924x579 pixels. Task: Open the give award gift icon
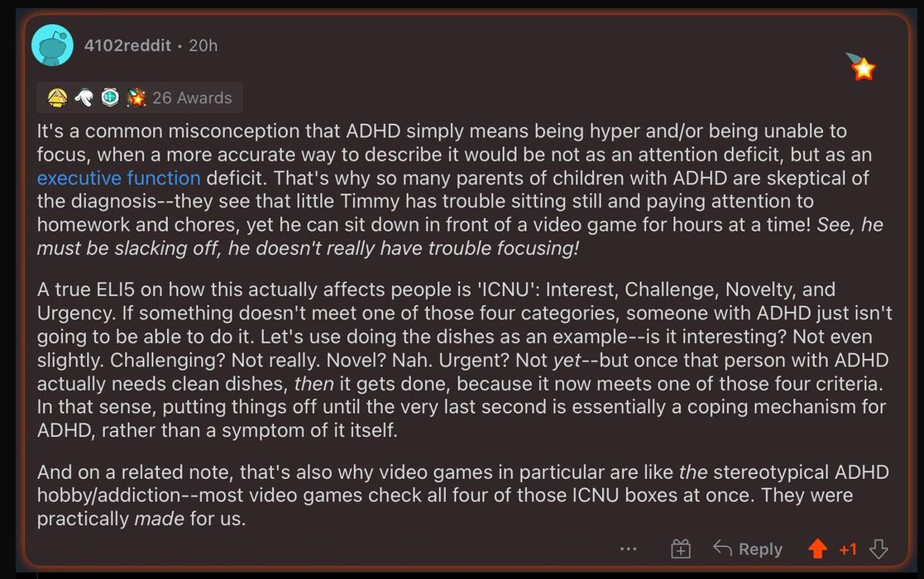pos(680,548)
